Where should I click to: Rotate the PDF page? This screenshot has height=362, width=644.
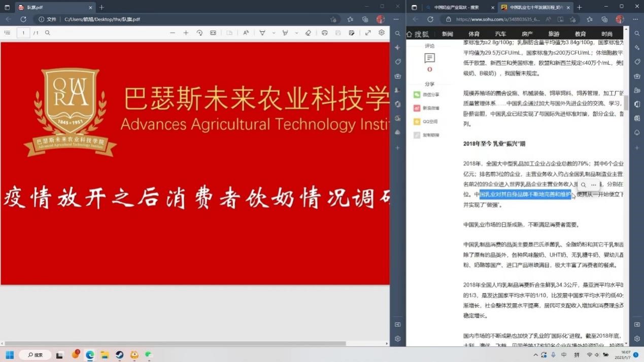(x=199, y=33)
